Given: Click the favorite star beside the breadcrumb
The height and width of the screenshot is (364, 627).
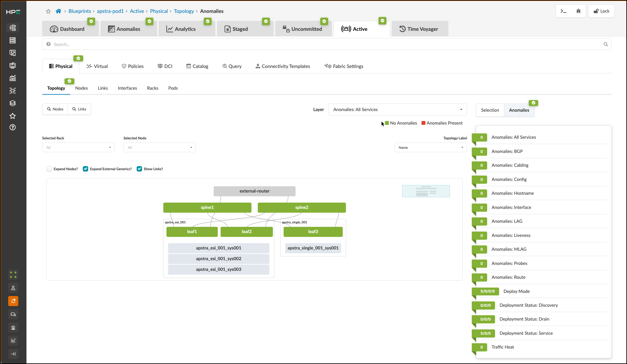Looking at the screenshot, I should pyautogui.click(x=48, y=11).
